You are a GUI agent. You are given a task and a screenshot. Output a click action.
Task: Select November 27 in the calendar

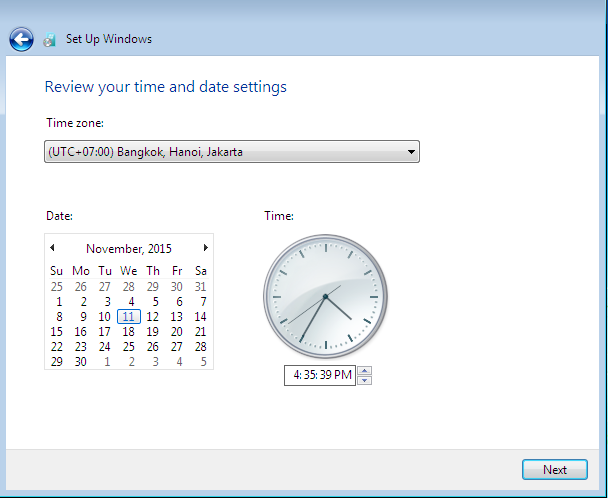tap(177, 347)
